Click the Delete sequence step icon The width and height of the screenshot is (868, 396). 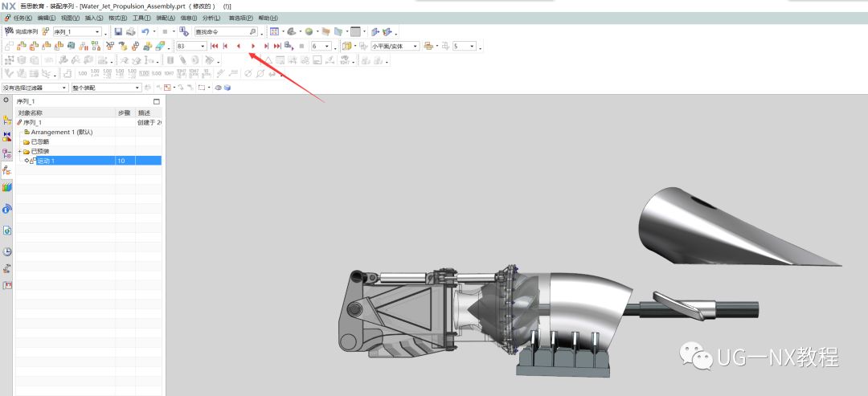(110, 46)
